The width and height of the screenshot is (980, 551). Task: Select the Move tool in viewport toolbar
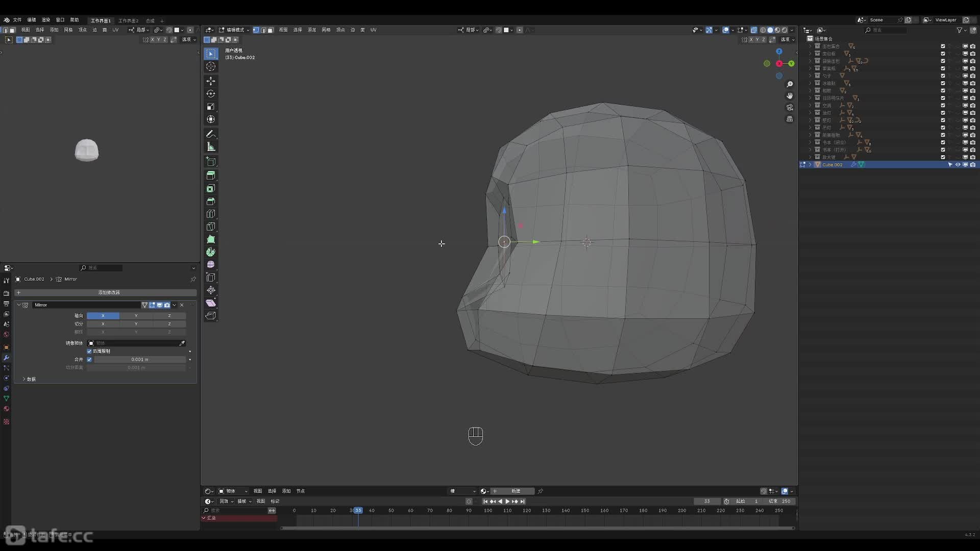click(211, 81)
